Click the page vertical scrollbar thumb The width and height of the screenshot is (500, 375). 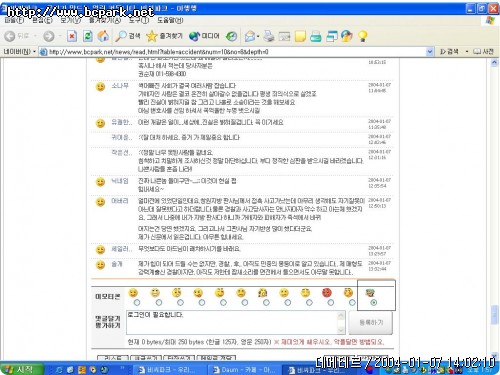pos(494,315)
